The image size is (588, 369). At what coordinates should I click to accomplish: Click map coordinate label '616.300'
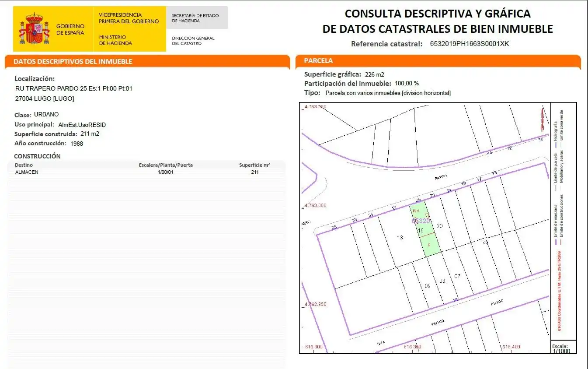pos(313,347)
